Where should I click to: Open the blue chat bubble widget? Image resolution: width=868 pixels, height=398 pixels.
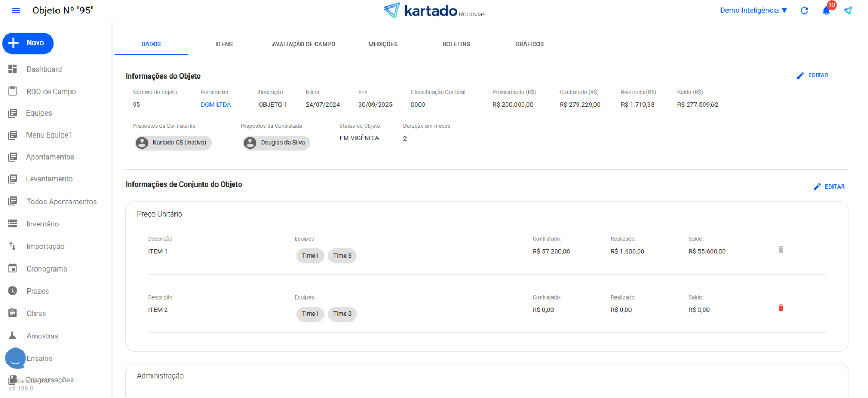[15, 358]
